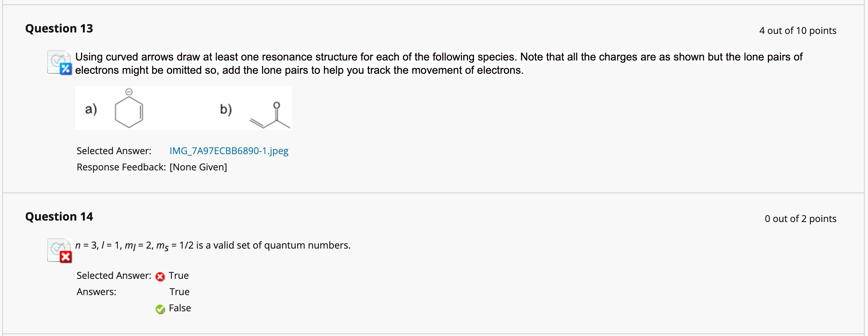Click the red X beside the selected answer True
This screenshot has width=868, height=336.
[x=160, y=276]
